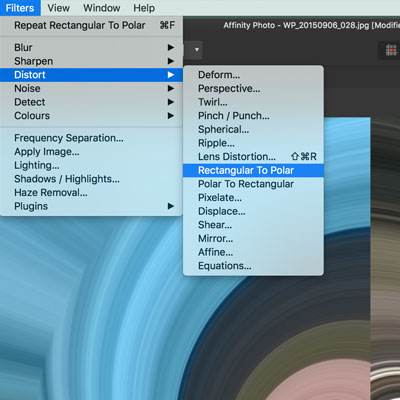Viewport: 400px width, 400px height.
Task: Select the Shear filter
Action: coord(253,225)
